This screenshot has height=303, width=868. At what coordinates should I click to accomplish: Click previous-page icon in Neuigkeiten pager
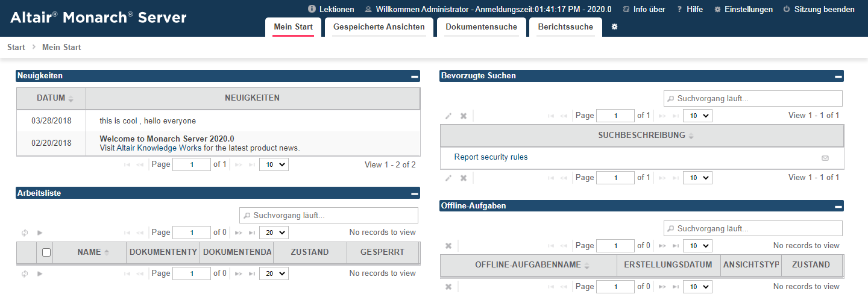click(140, 164)
